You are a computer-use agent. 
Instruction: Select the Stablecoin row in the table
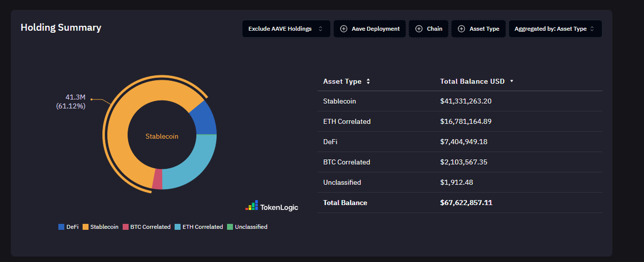(x=459, y=101)
